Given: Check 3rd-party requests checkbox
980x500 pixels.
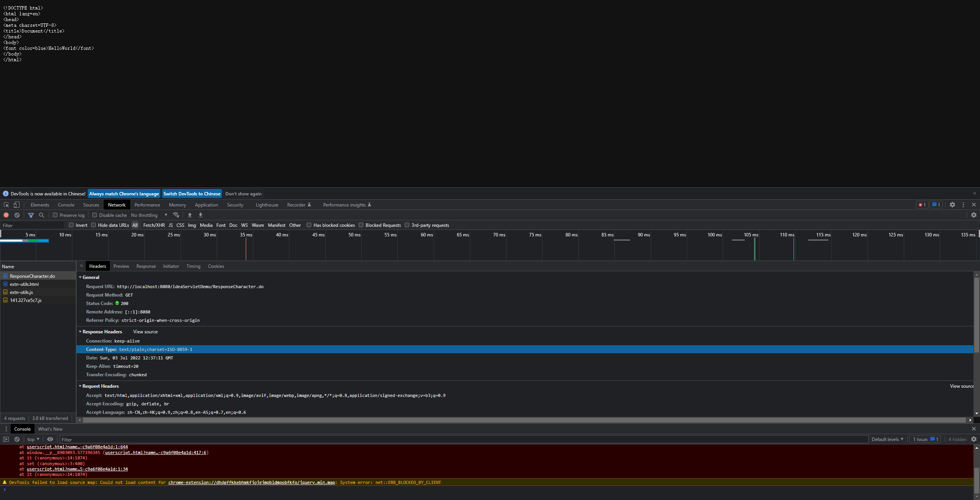Looking at the screenshot, I should pos(407,225).
